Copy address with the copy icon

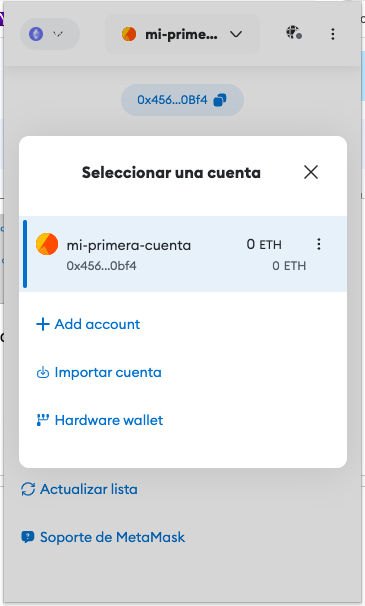pos(220,100)
